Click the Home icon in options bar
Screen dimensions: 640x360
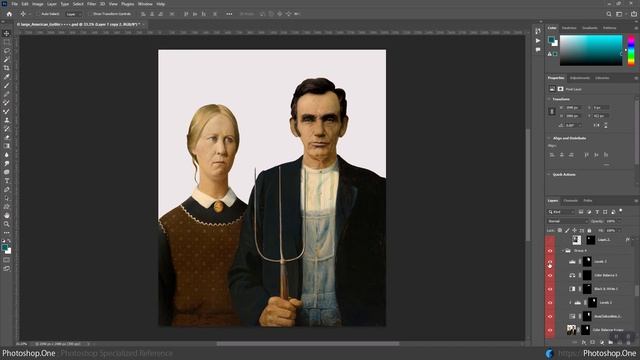(x=9, y=14)
